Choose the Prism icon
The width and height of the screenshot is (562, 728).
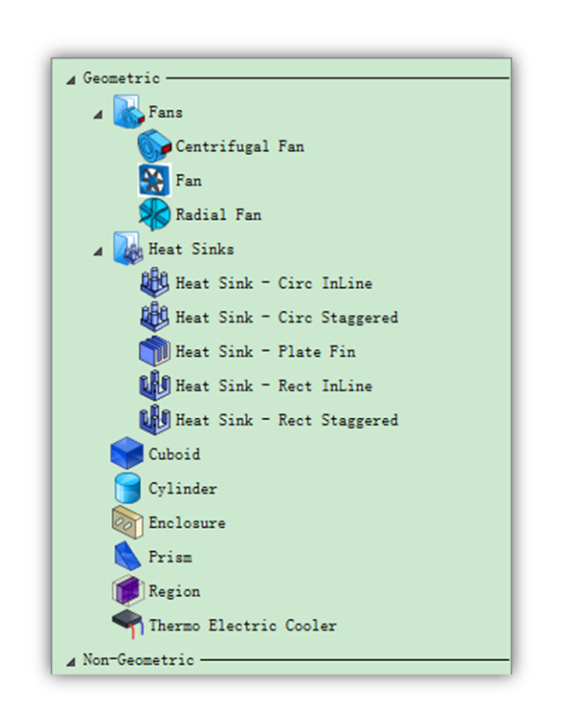click(127, 556)
